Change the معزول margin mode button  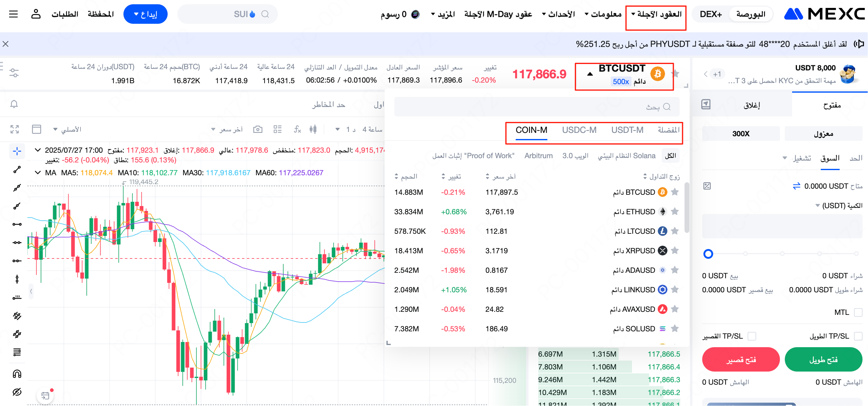823,134
